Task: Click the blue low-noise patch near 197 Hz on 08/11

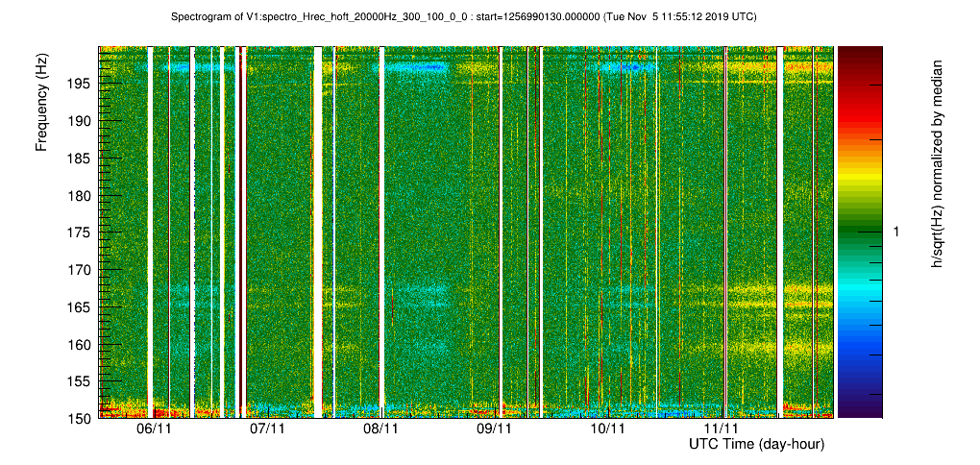Action: point(418,66)
